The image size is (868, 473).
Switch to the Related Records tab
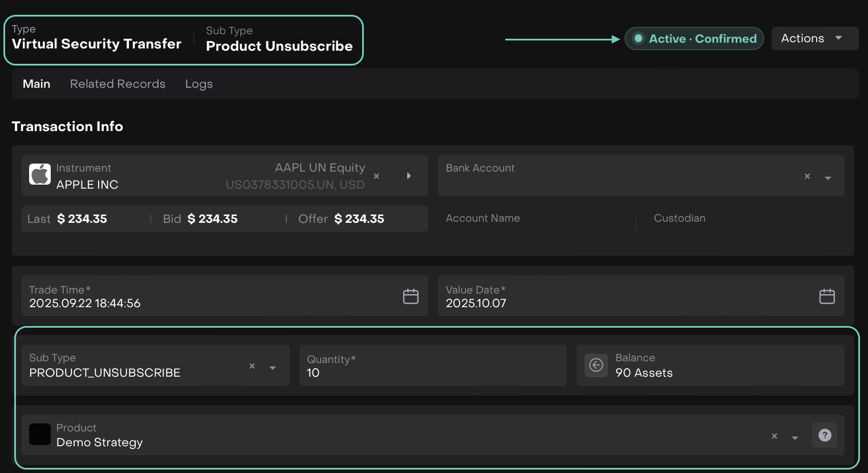coord(117,84)
